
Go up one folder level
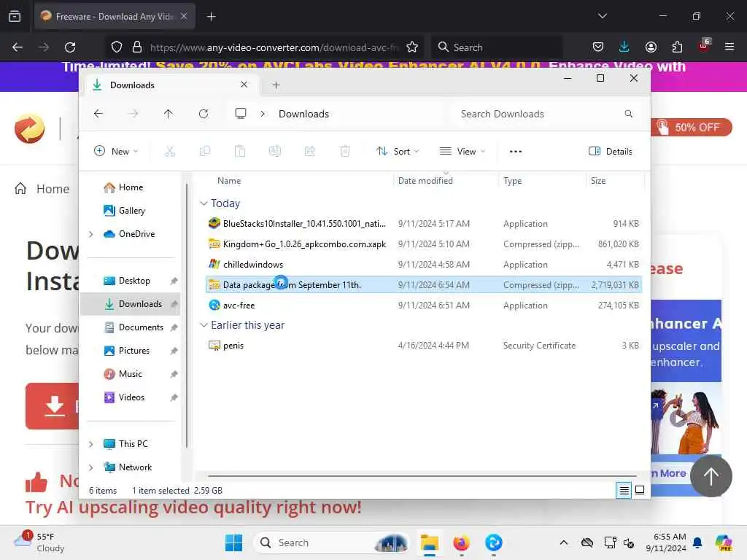point(169,114)
